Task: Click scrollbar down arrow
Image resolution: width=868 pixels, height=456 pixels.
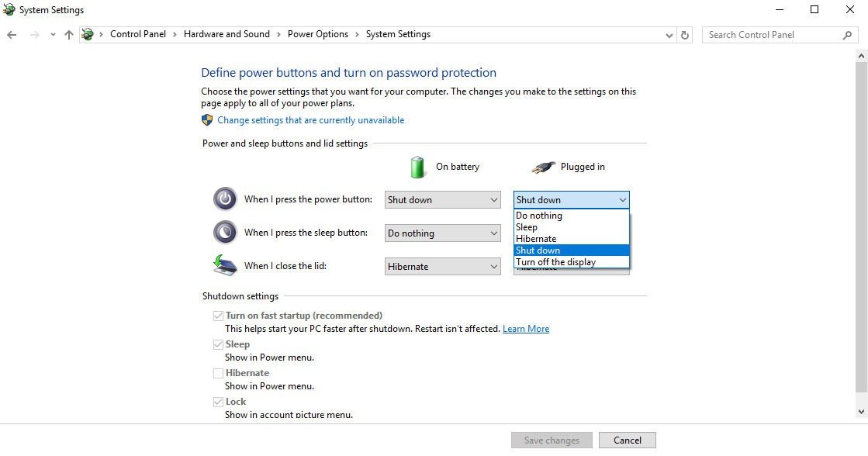Action: (861, 412)
